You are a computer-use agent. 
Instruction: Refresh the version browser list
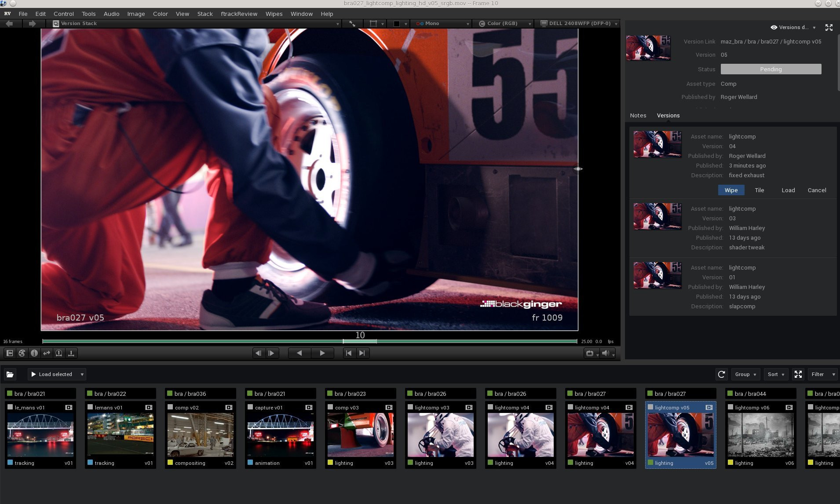tap(721, 374)
